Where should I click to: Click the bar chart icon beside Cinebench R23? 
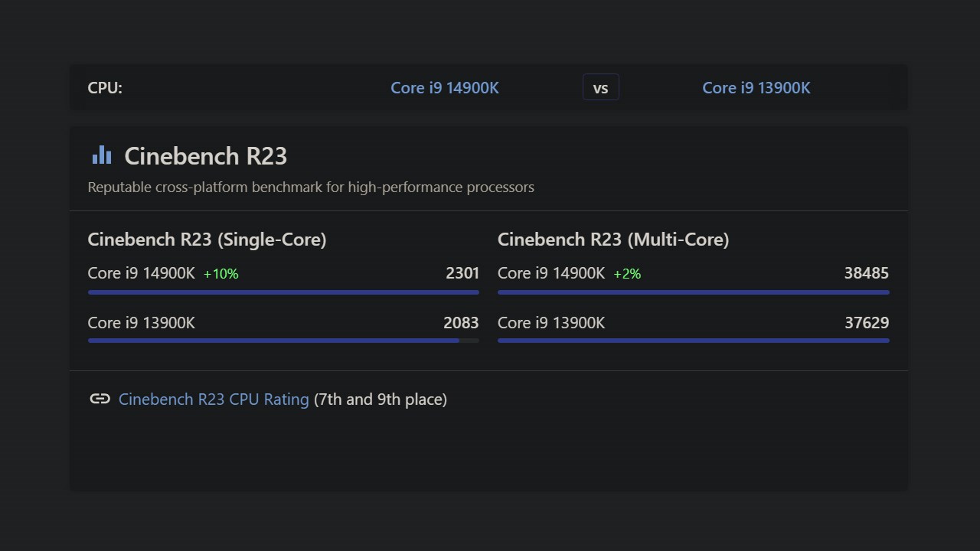point(102,155)
